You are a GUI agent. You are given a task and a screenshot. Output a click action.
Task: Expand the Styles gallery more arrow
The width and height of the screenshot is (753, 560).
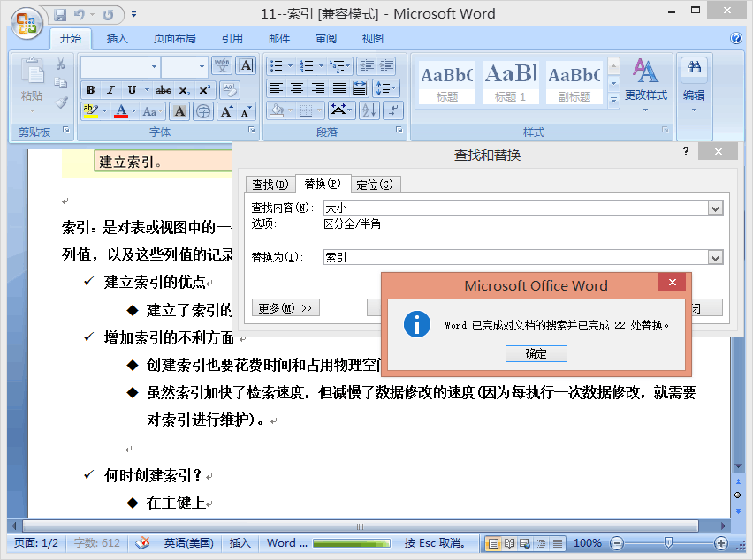613,100
